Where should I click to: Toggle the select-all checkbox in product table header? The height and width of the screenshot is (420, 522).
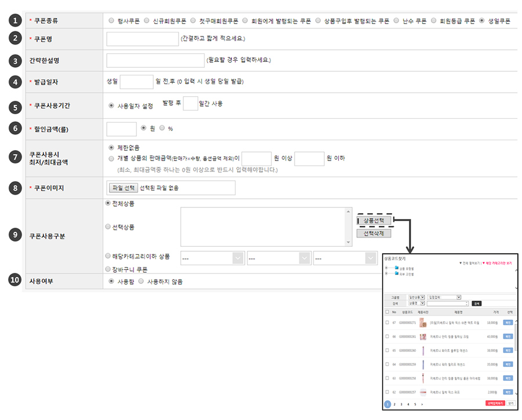[x=387, y=312]
